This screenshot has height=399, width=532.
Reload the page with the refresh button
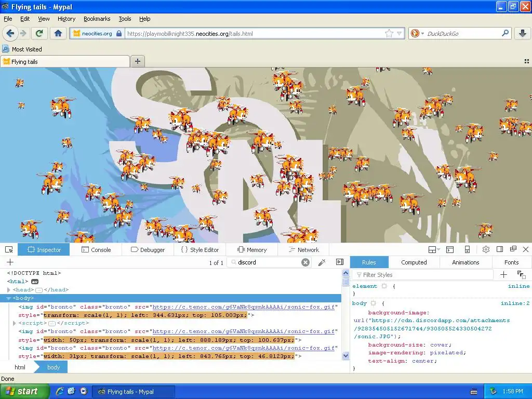pyautogui.click(x=39, y=33)
